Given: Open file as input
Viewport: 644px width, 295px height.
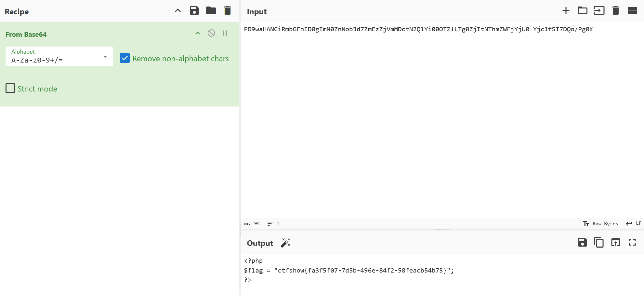Looking at the screenshot, I should tap(599, 10).
